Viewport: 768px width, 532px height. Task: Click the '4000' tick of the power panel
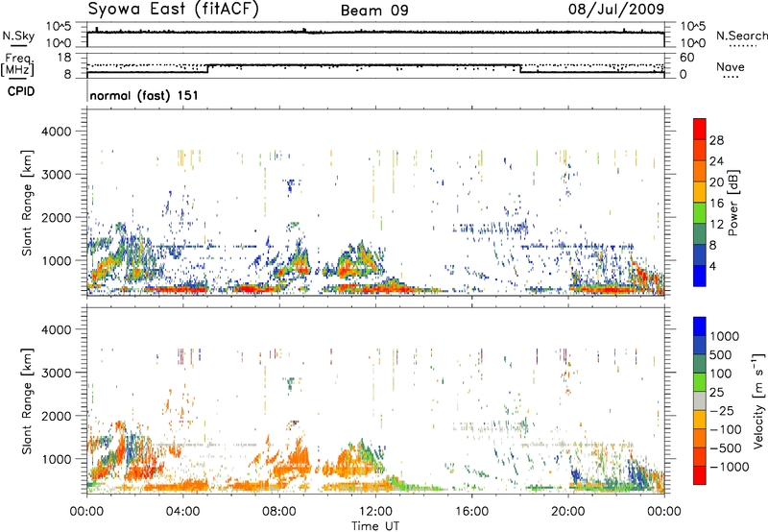[57, 132]
